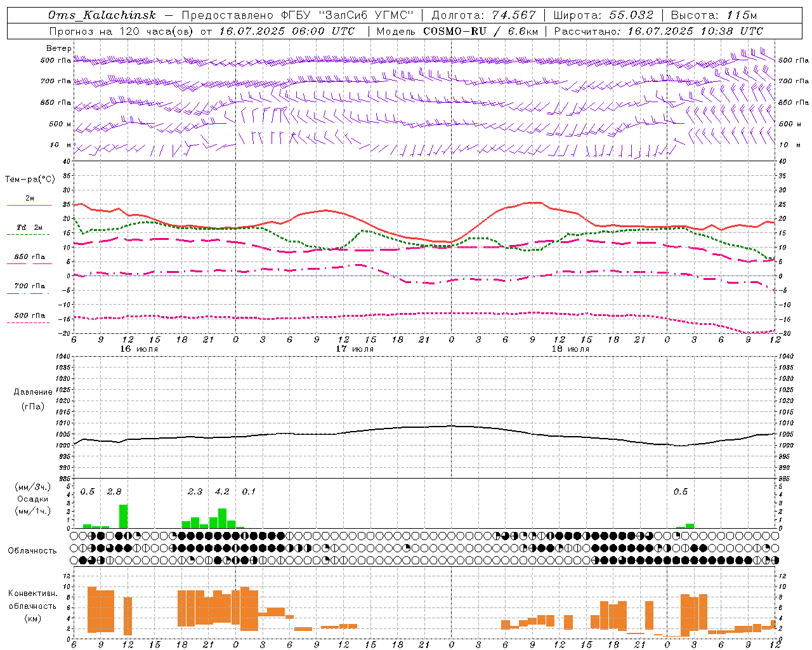812x650 pixels.
Task: Click the 2.3 precipitation total
Action: point(195,492)
